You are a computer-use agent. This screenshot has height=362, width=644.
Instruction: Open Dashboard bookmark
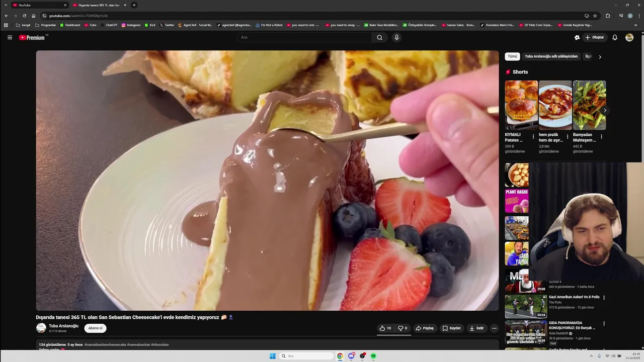pyautogui.click(x=70, y=25)
